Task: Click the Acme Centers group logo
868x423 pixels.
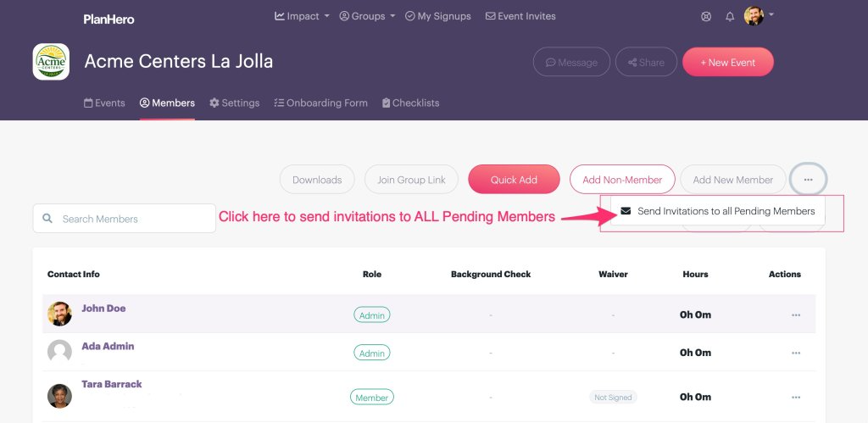Action: point(51,61)
